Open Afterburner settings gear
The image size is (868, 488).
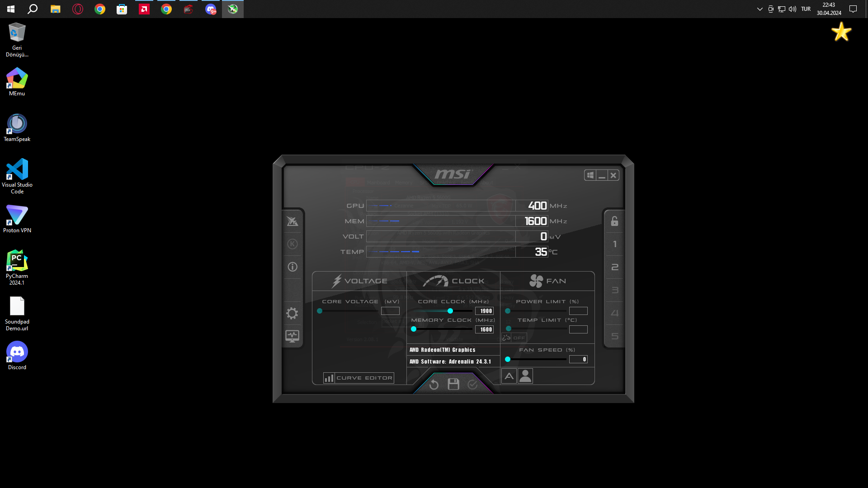[292, 313]
